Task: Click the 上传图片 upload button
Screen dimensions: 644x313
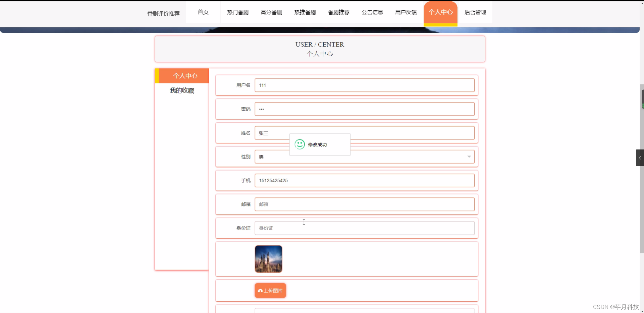Action: tap(270, 290)
